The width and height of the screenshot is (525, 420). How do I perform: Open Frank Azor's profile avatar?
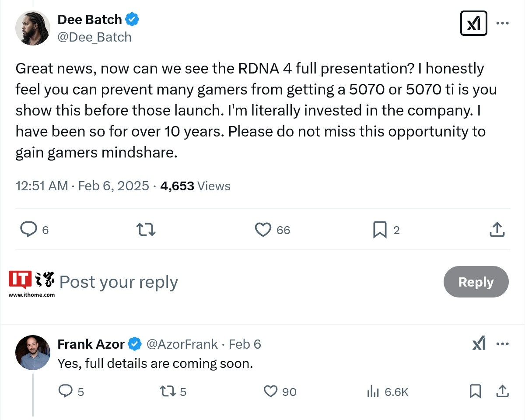[x=33, y=353]
